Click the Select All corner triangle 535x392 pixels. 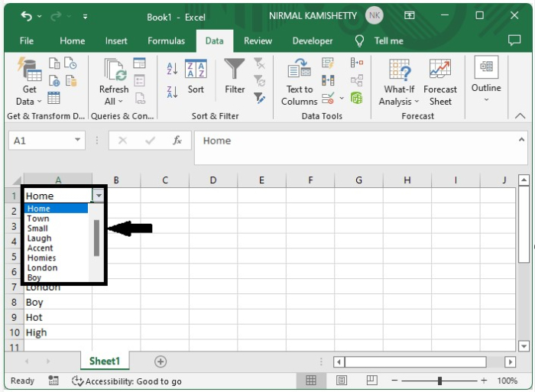pos(17,180)
